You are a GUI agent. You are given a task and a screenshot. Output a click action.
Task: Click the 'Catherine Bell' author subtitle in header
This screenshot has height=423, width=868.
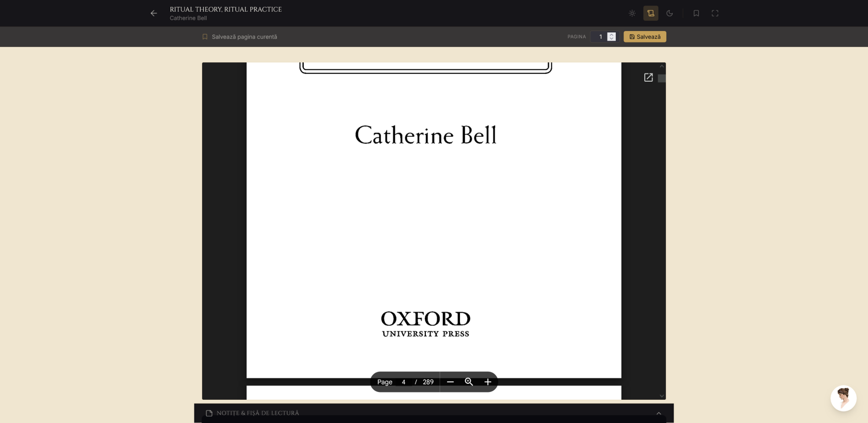(188, 18)
